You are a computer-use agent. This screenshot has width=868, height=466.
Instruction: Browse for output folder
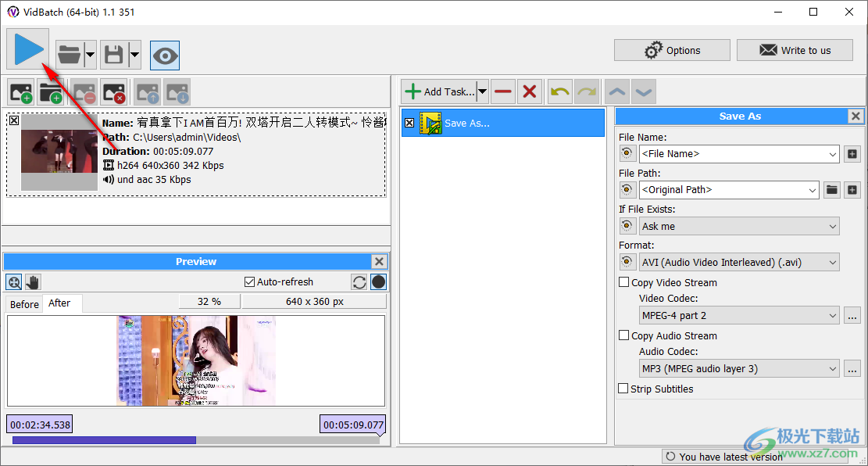pos(831,190)
